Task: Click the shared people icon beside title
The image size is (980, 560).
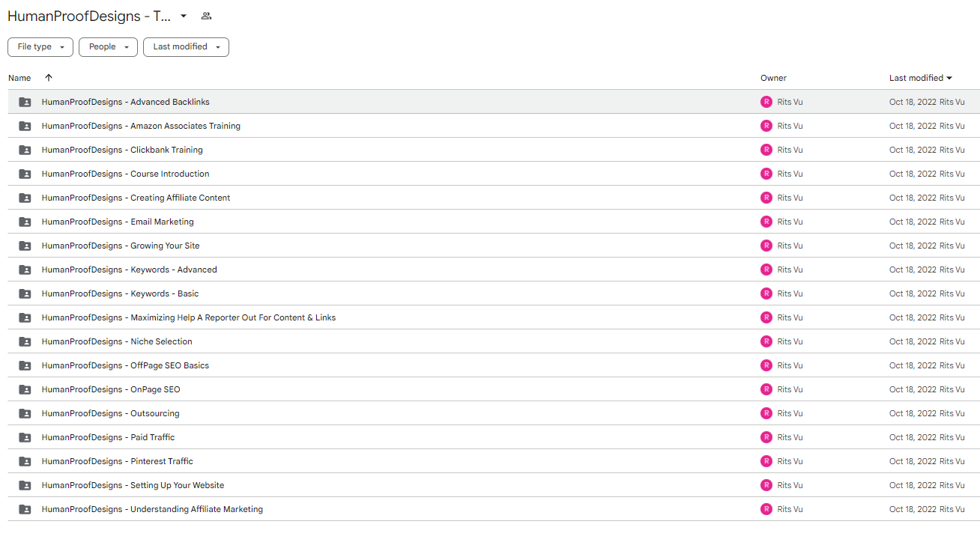Action: (x=206, y=16)
